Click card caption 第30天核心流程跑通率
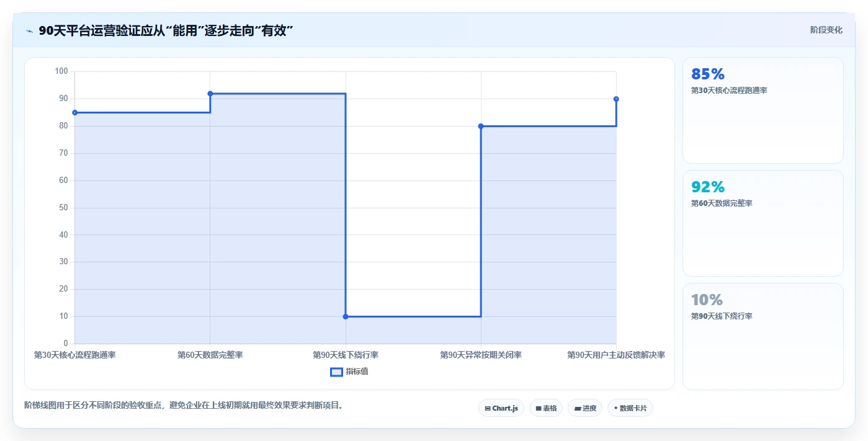 [x=729, y=91]
